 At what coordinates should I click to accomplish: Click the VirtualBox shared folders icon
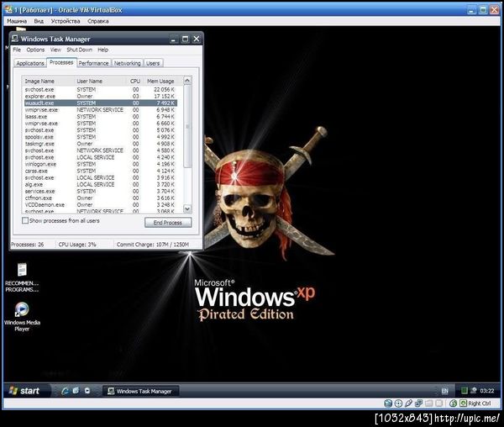(428, 403)
